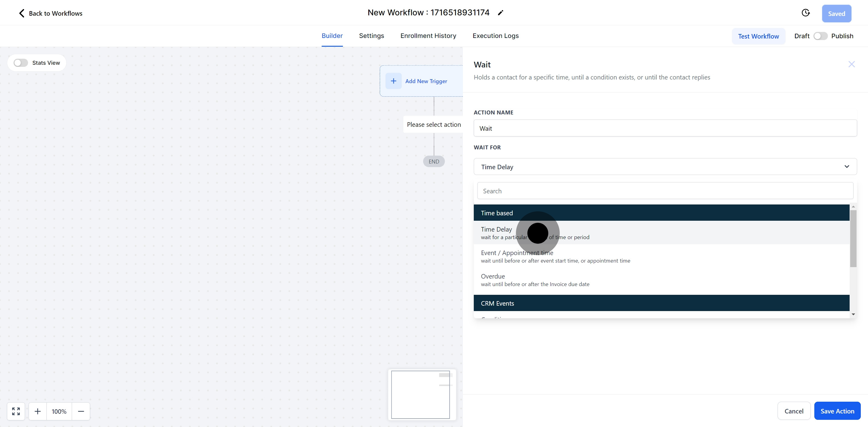
Task: Close the Wait panel with X icon
Action: (851, 64)
